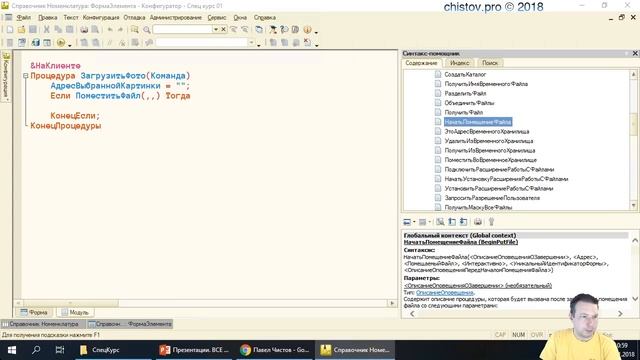Click the Redo arrow icon
The image size is (640, 360).
(120, 29)
